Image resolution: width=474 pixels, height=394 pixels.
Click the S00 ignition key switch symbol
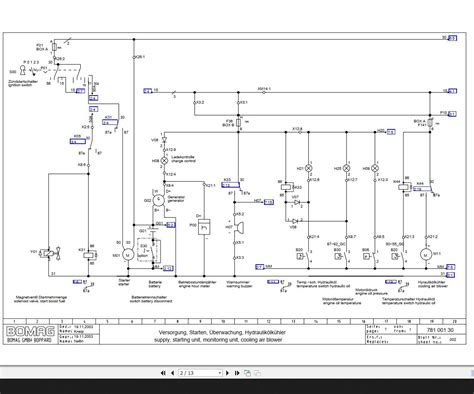pyautogui.click(x=23, y=70)
